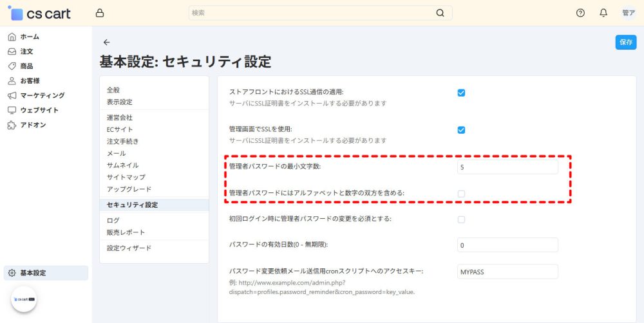644x323 pixels.
Task: Click the password expiry days field
Action: click(507, 245)
